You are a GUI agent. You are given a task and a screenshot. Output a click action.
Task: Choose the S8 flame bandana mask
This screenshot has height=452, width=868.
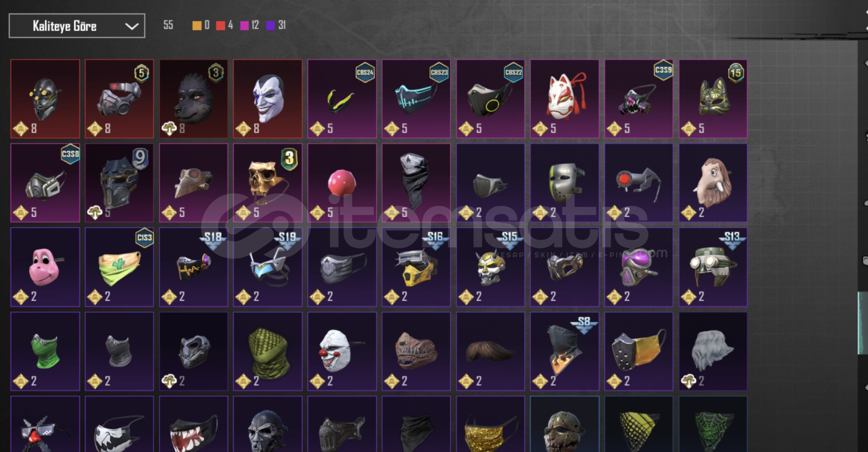564,351
